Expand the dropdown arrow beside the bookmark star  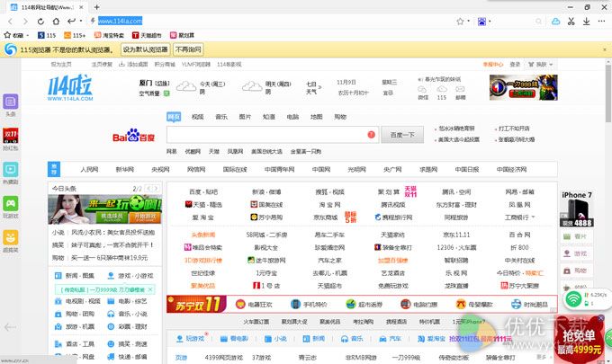pyautogui.click(x=468, y=21)
